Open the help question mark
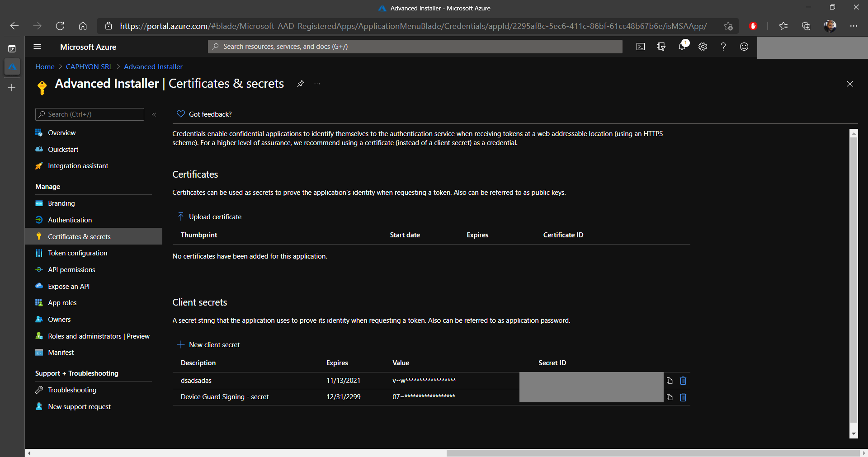868x457 pixels. click(723, 47)
